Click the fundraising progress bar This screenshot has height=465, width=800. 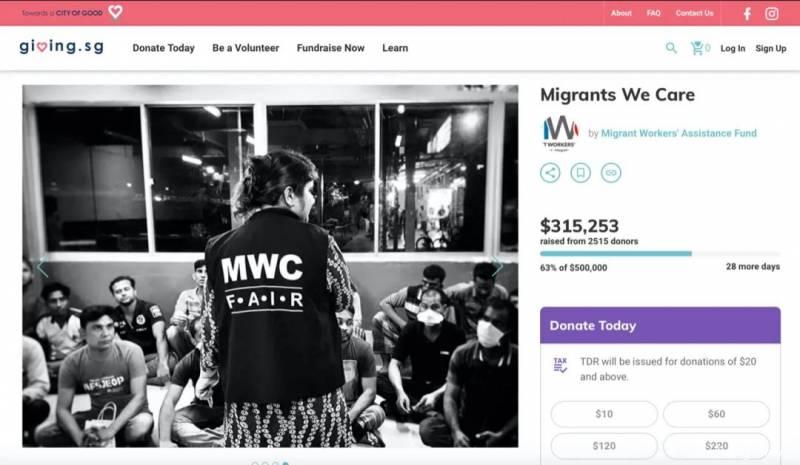[x=660, y=254]
